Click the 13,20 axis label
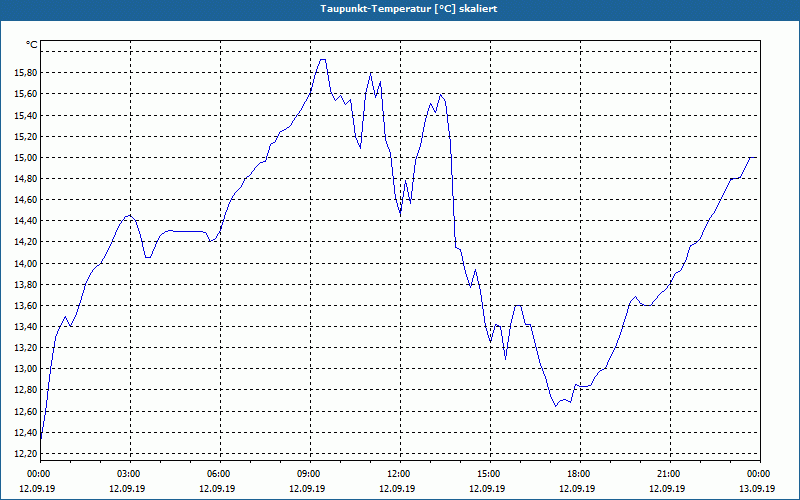The height and width of the screenshot is (500, 800). [26, 348]
